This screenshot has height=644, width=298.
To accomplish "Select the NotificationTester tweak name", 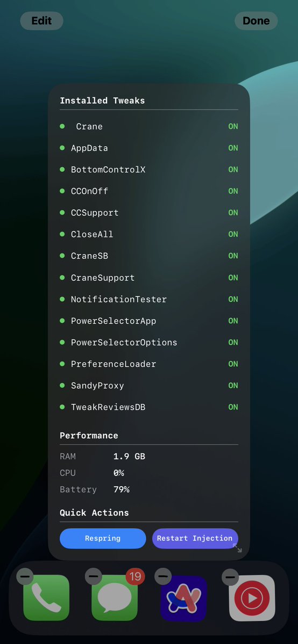I will coord(118,299).
